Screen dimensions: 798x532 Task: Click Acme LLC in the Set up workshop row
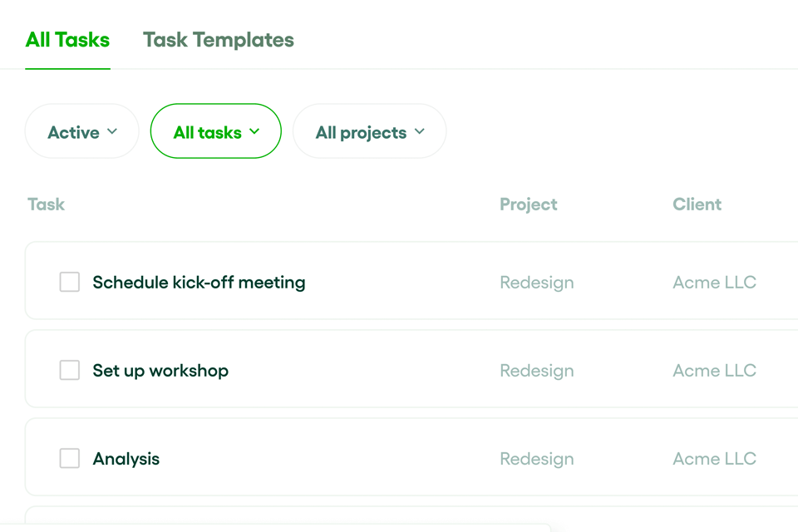pyautogui.click(x=714, y=371)
